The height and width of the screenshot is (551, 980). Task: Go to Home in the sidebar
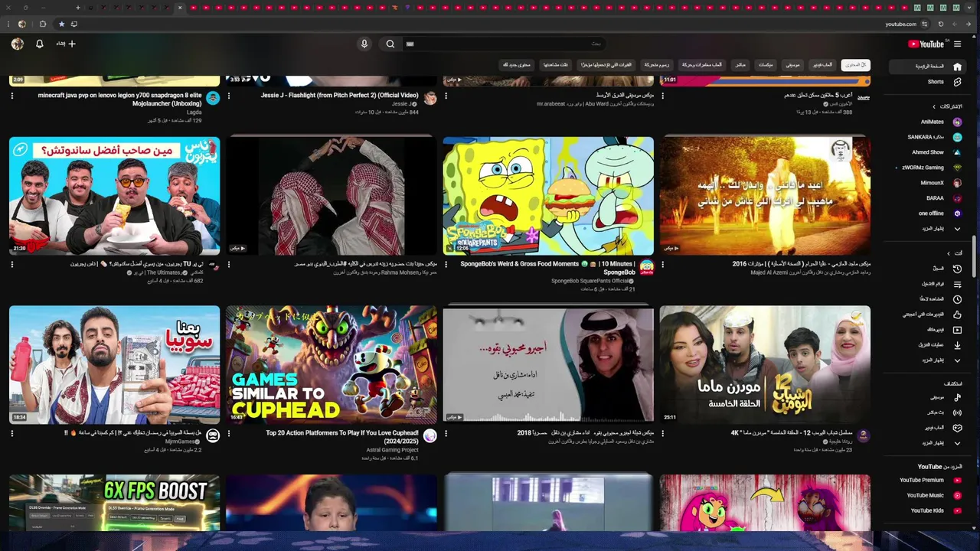coord(929,67)
